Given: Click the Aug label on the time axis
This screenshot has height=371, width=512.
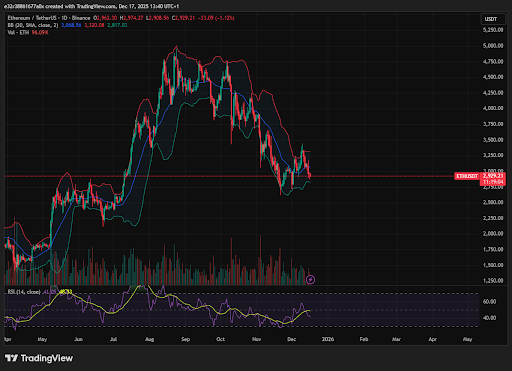Looking at the screenshot, I should click(x=150, y=339).
